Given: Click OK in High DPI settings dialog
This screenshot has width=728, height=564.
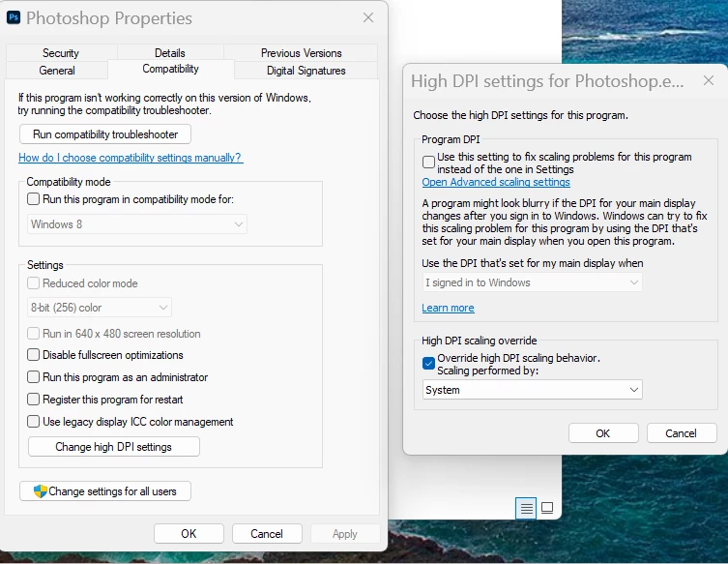Looking at the screenshot, I should (603, 433).
